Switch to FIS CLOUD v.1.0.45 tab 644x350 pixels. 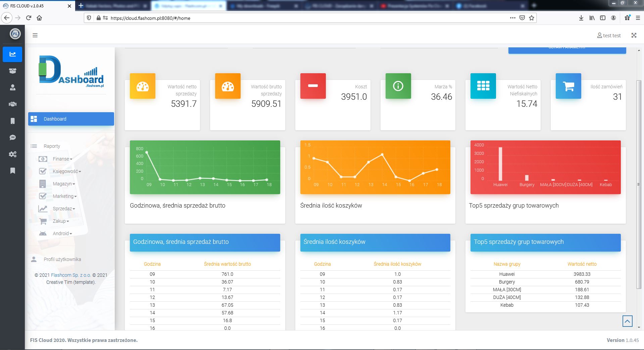click(x=38, y=6)
